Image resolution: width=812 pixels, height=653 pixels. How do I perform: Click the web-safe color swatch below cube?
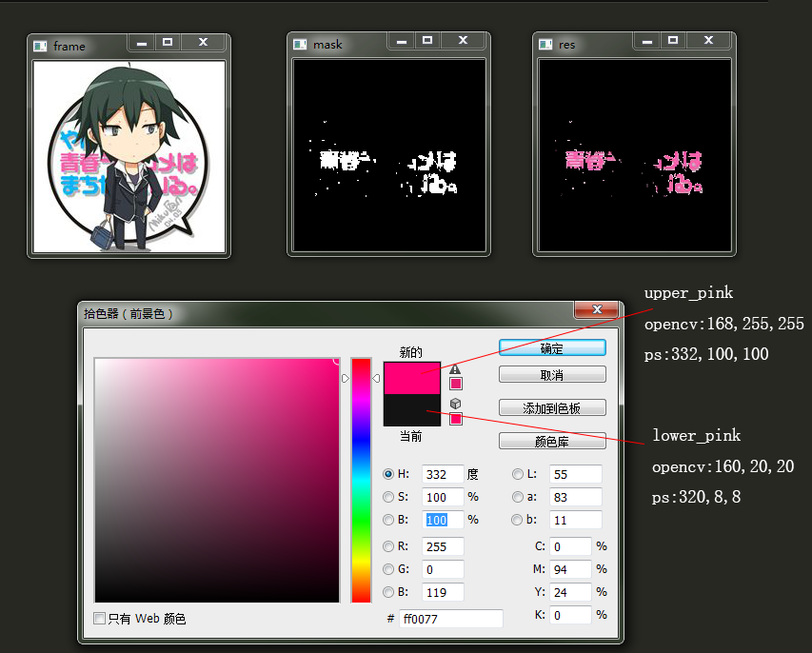click(x=456, y=419)
